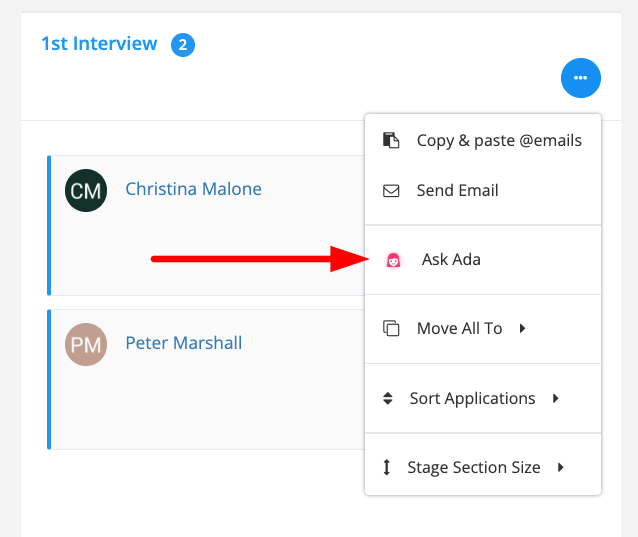Image resolution: width=638 pixels, height=537 pixels.
Task: Select the Ask Ada menu option
Action: pos(451,260)
